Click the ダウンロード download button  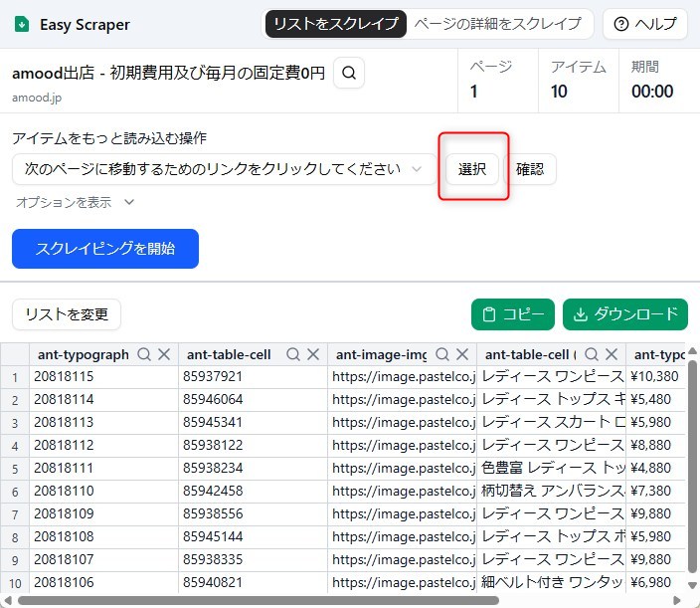click(625, 314)
